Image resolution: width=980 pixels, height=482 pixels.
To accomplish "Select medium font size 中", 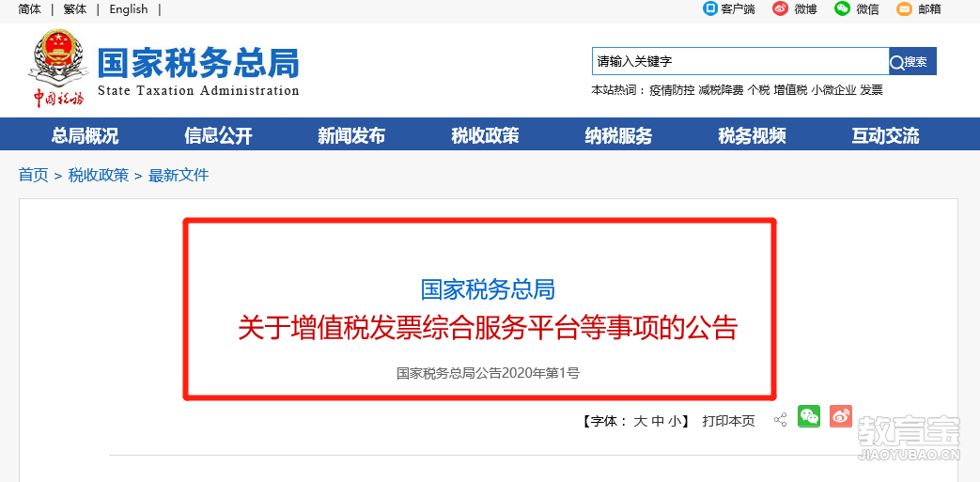I will coord(658,421).
